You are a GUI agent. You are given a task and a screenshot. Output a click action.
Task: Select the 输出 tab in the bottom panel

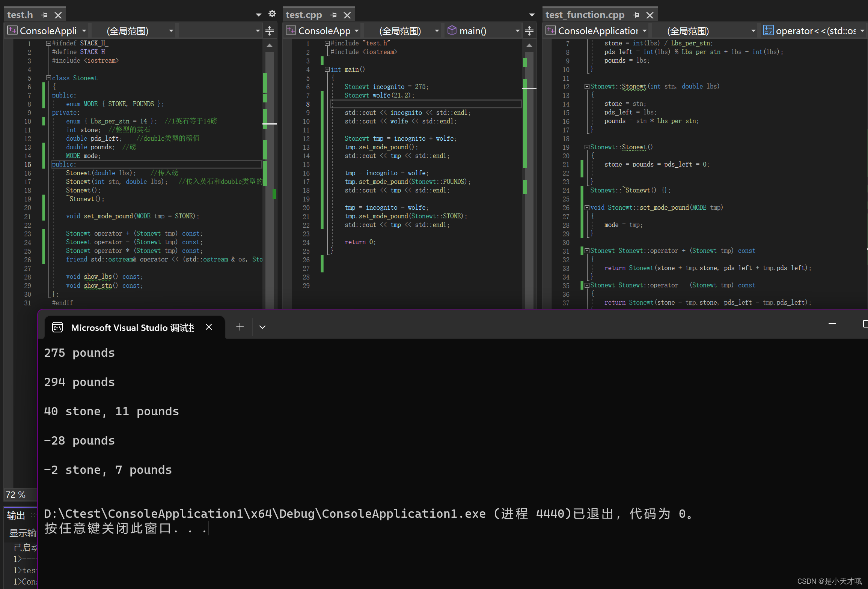16,515
